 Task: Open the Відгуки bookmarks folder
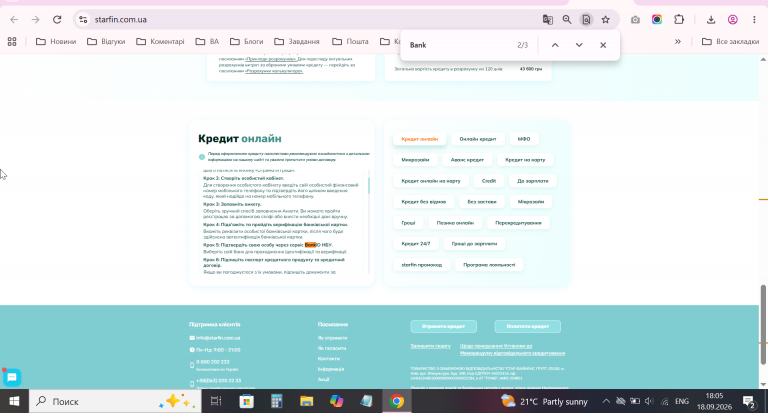pyautogui.click(x=106, y=42)
